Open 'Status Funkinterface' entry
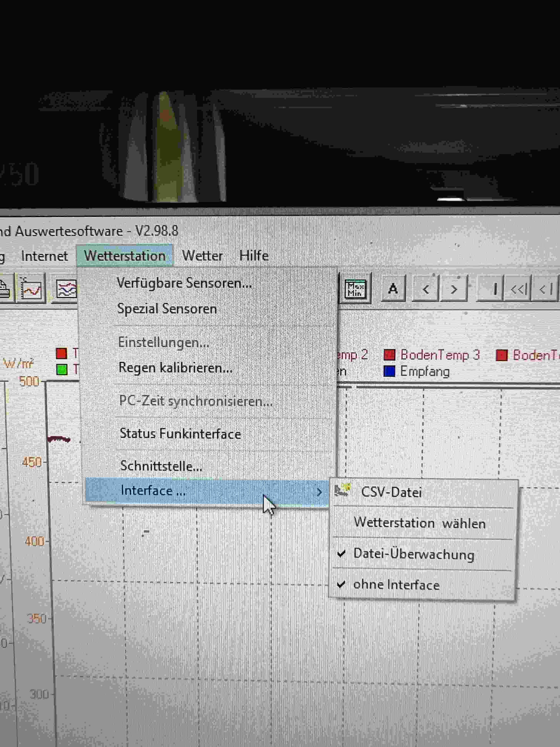Image resolution: width=560 pixels, height=747 pixels. [180, 434]
